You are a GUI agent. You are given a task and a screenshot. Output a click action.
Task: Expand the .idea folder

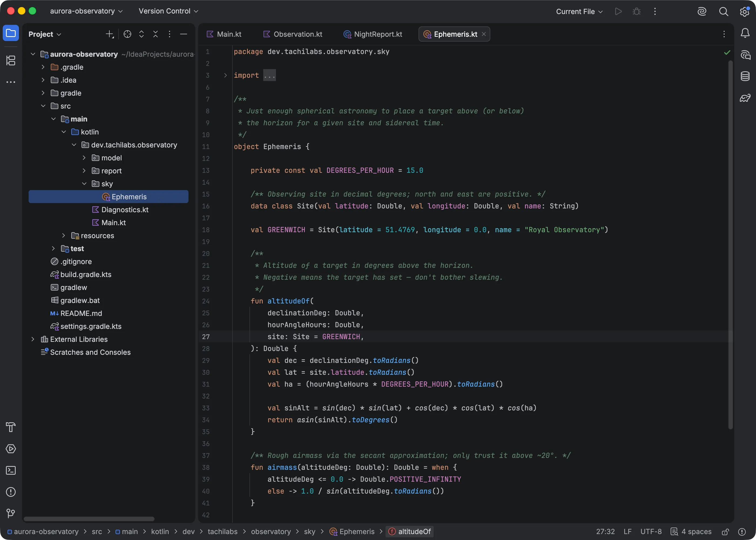(43, 80)
